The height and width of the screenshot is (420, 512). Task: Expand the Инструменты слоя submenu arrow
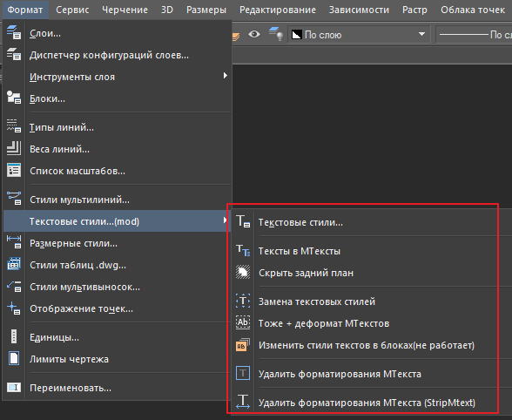(225, 76)
